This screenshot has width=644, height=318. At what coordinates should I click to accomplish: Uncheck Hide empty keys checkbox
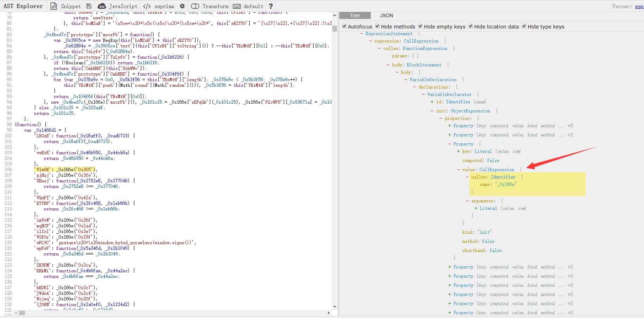(x=420, y=26)
